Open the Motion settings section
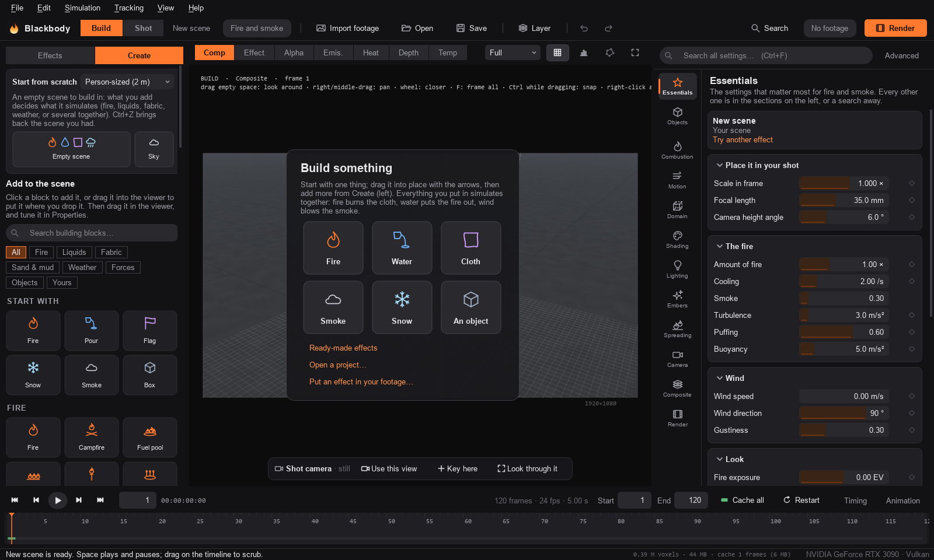The width and height of the screenshot is (934, 560). (x=677, y=179)
